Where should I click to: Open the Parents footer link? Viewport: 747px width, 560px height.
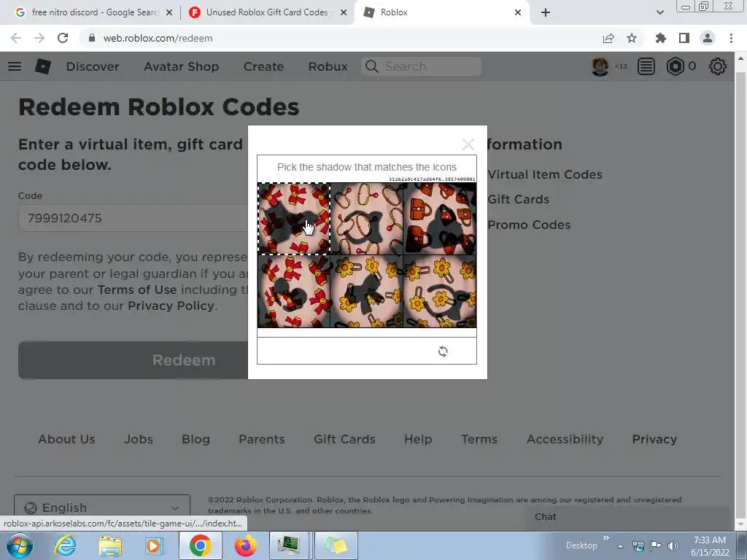(x=262, y=439)
